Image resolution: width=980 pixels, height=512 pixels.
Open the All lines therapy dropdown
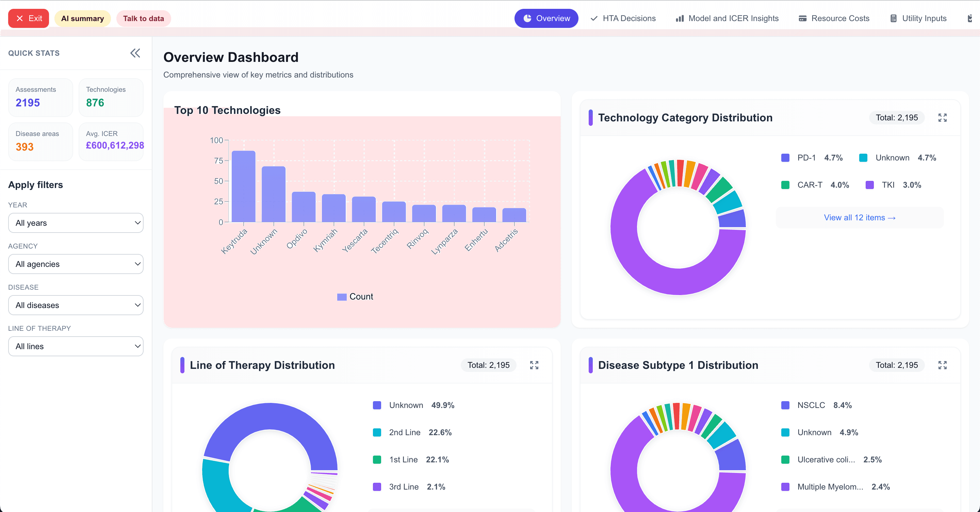point(76,346)
